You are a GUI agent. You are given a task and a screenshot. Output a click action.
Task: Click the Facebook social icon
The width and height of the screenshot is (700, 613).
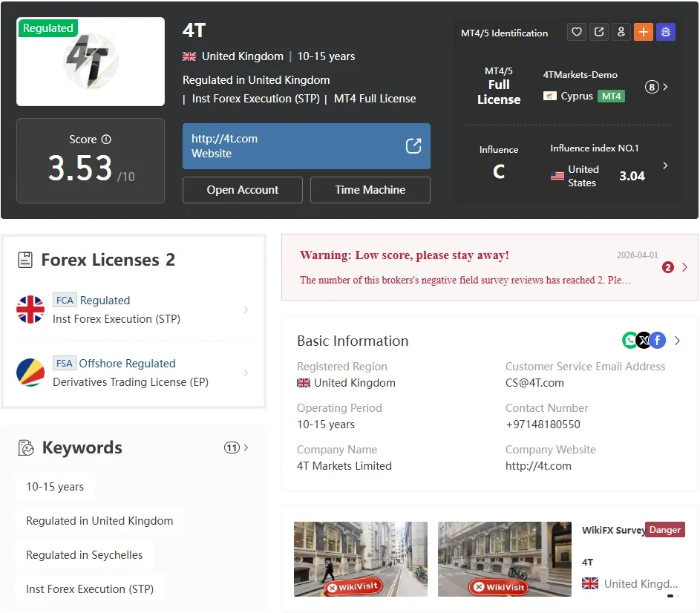pos(658,340)
